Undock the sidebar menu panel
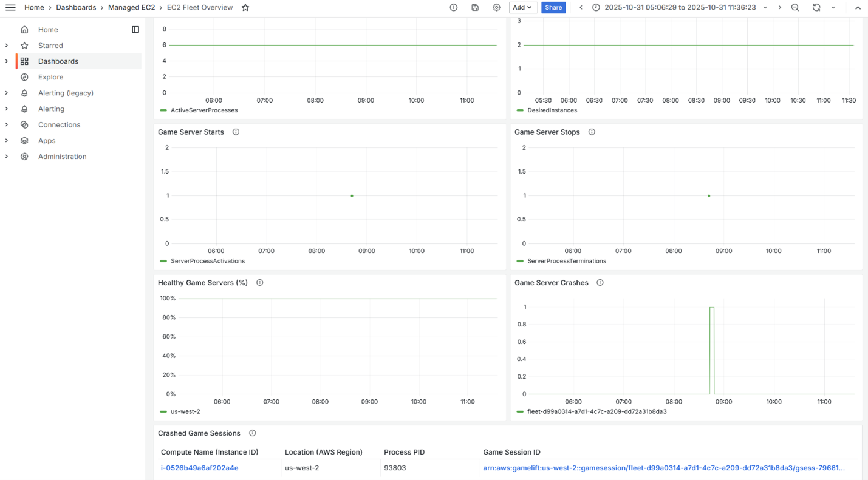The height and width of the screenshot is (480, 868). click(135, 30)
